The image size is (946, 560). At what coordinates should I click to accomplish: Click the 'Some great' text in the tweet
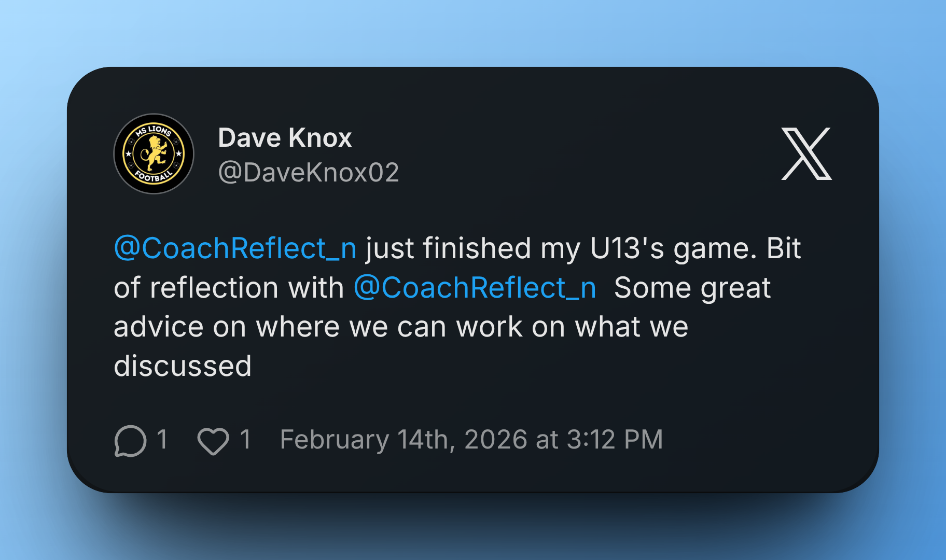(692, 287)
